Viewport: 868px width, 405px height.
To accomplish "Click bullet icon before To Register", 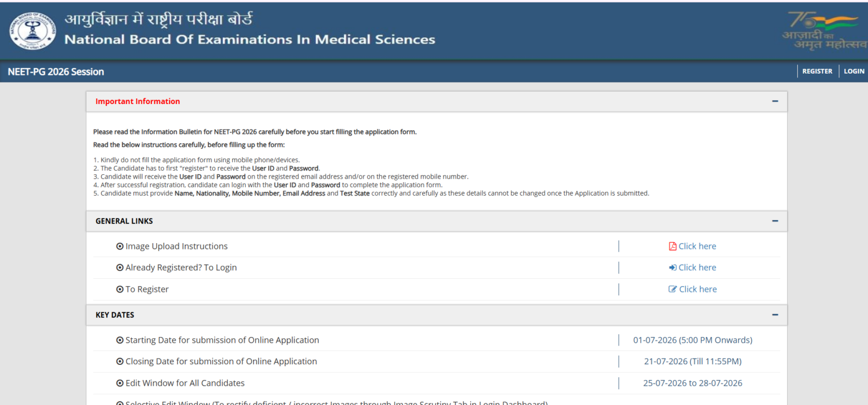I will click(x=120, y=289).
